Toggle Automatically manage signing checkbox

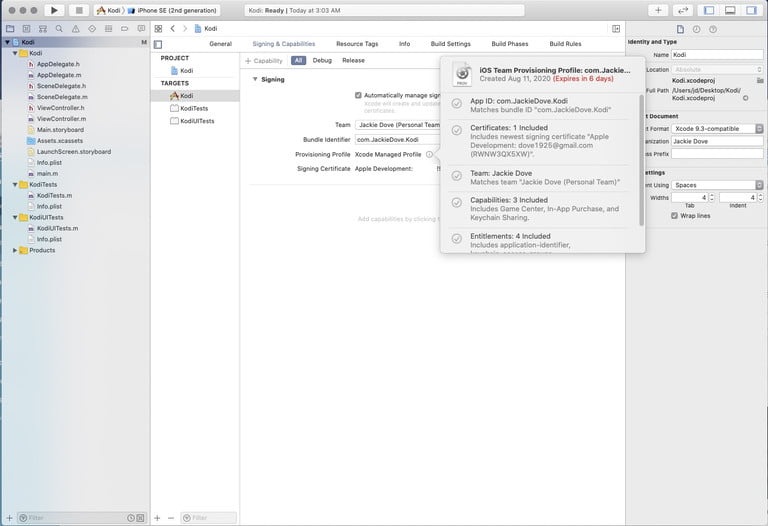tap(358, 95)
